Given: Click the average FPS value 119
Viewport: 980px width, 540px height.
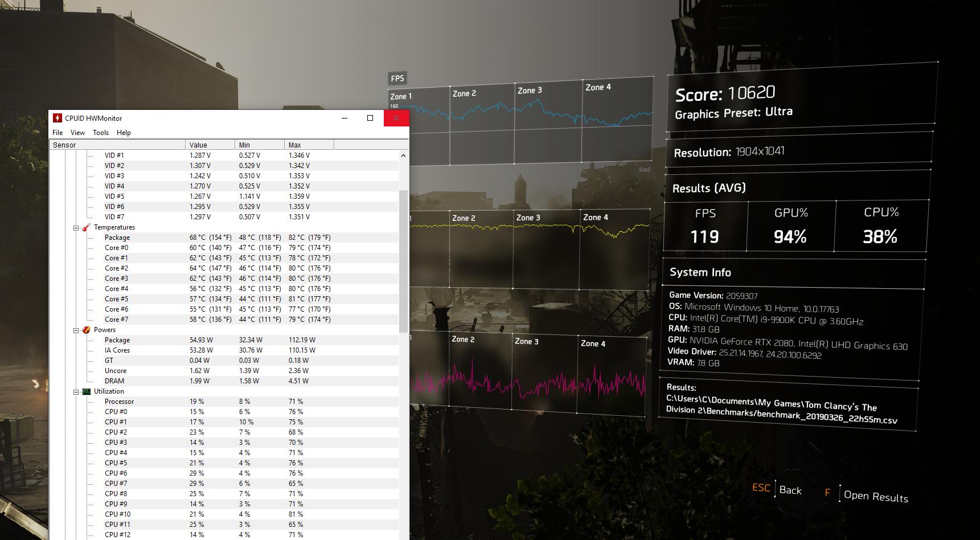Looking at the screenshot, I should click(x=705, y=236).
